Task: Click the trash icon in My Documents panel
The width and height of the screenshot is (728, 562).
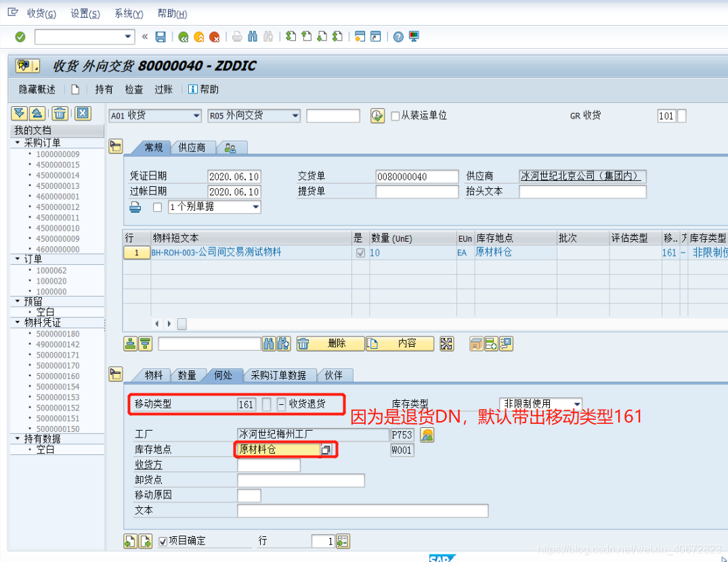Action: 60,113
